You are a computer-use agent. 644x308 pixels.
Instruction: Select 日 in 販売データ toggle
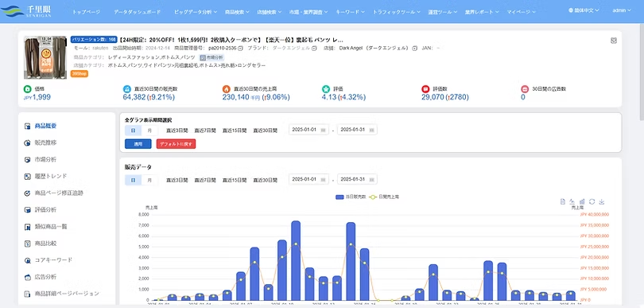(133, 180)
